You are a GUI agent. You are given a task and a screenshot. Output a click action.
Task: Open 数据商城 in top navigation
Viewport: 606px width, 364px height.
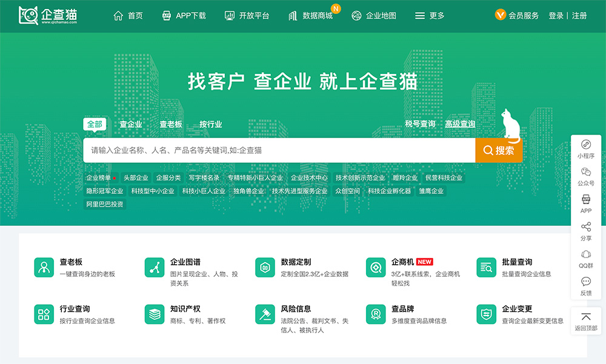318,16
